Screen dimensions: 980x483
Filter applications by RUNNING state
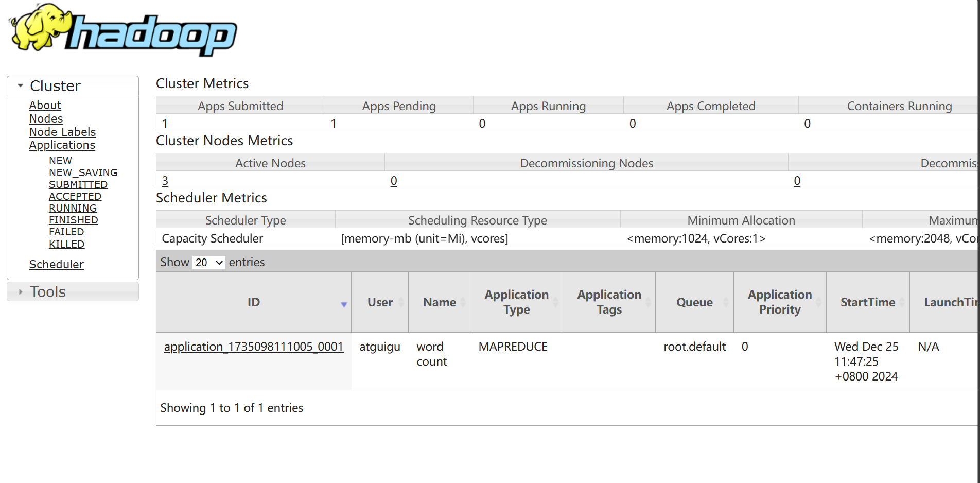point(73,208)
